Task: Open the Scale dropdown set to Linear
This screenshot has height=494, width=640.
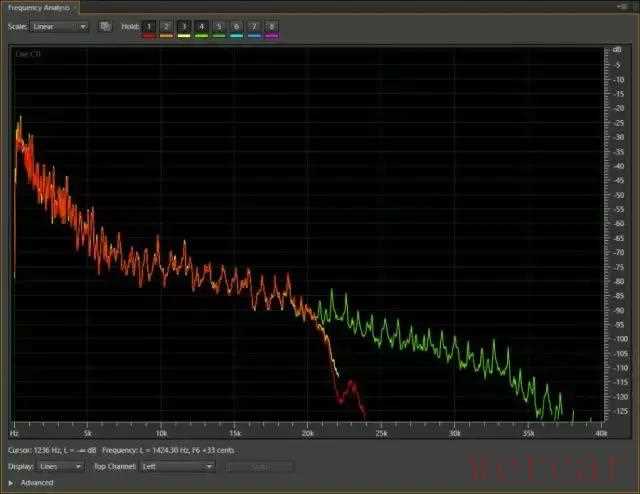Action: pos(59,26)
